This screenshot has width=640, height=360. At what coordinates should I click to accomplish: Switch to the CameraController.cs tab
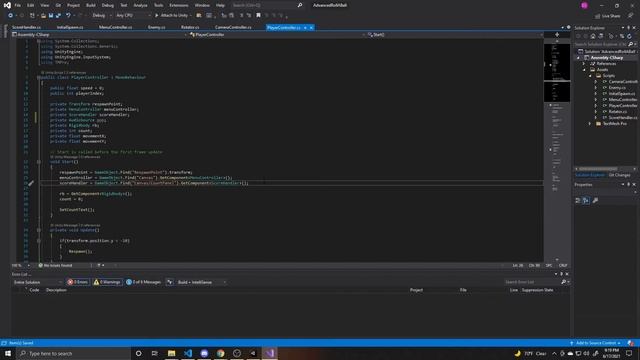tap(233, 27)
